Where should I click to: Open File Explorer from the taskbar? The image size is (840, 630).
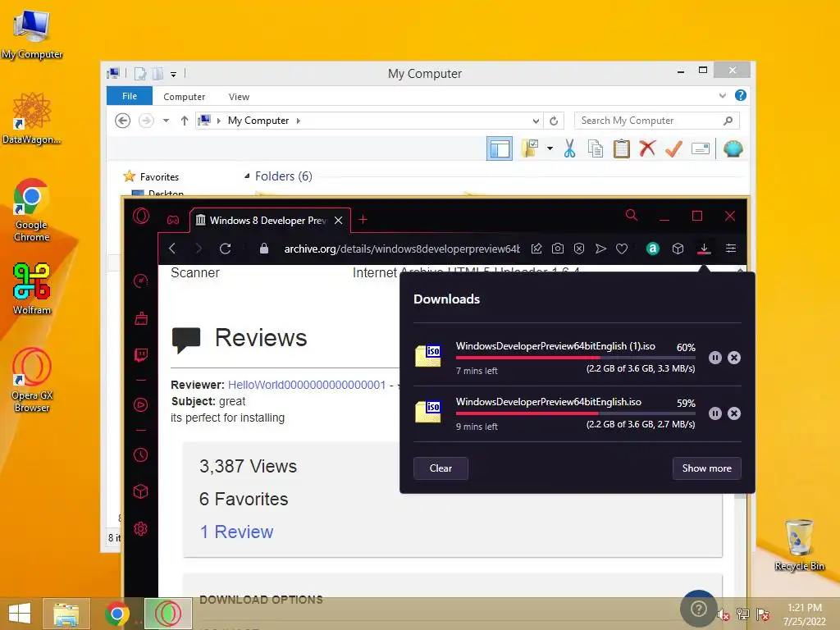66,614
